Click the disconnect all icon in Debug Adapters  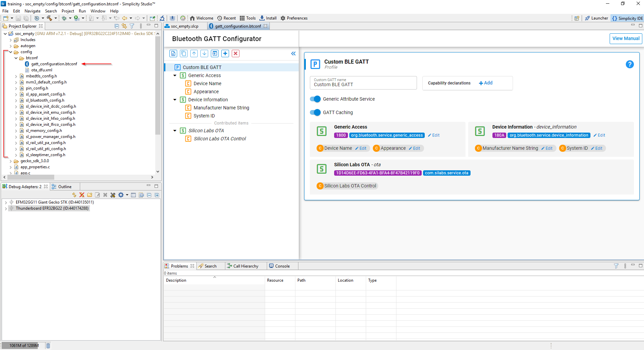pyautogui.click(x=82, y=195)
